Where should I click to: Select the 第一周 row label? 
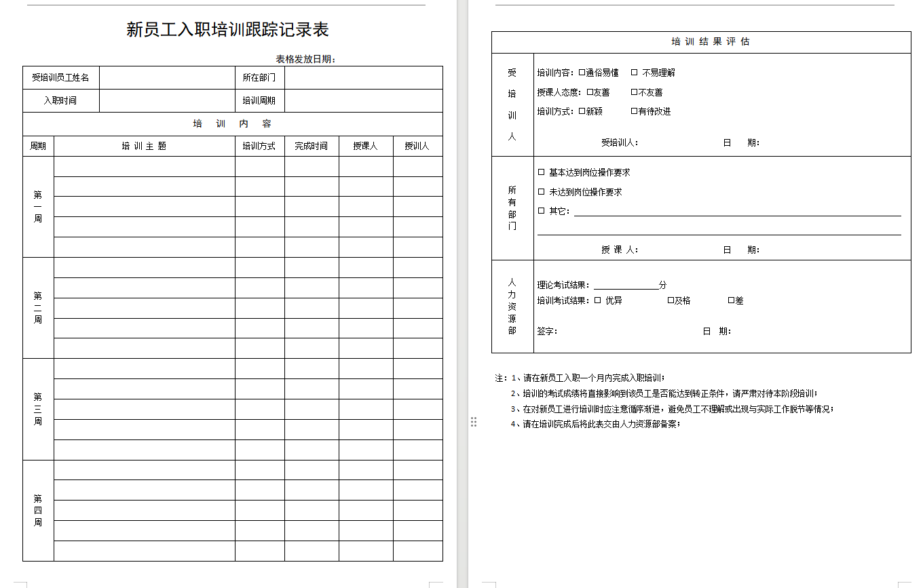pos(38,207)
